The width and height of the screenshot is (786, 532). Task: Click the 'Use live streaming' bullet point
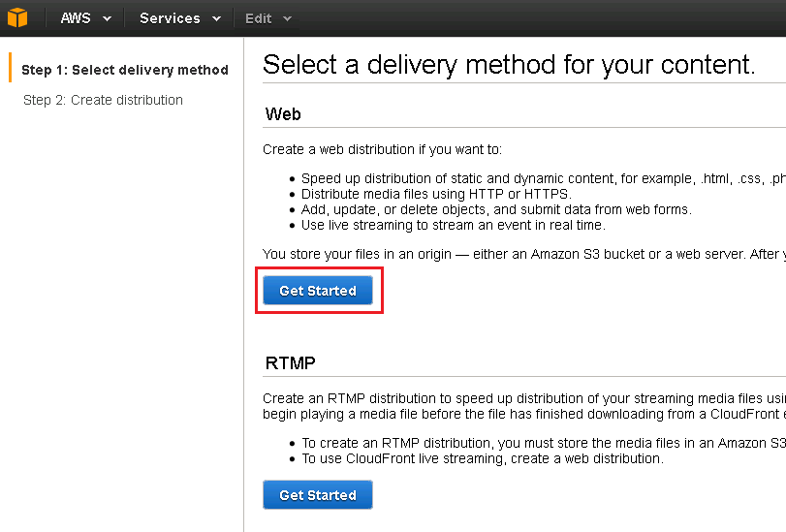coord(453,225)
